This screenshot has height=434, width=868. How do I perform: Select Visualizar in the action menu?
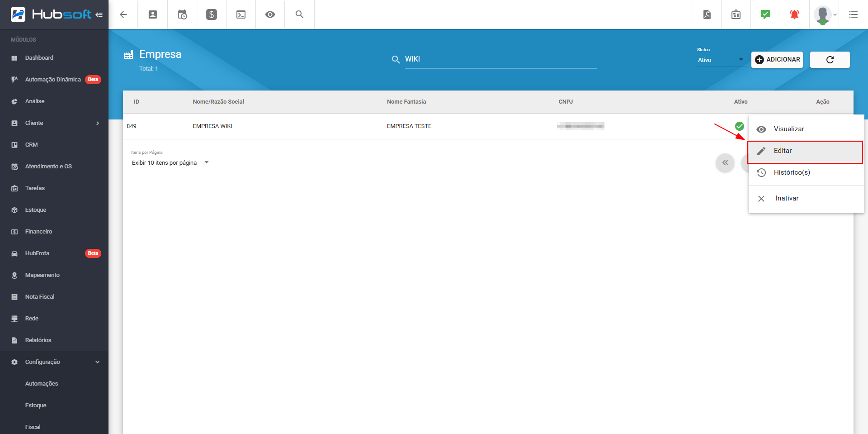[807, 129]
